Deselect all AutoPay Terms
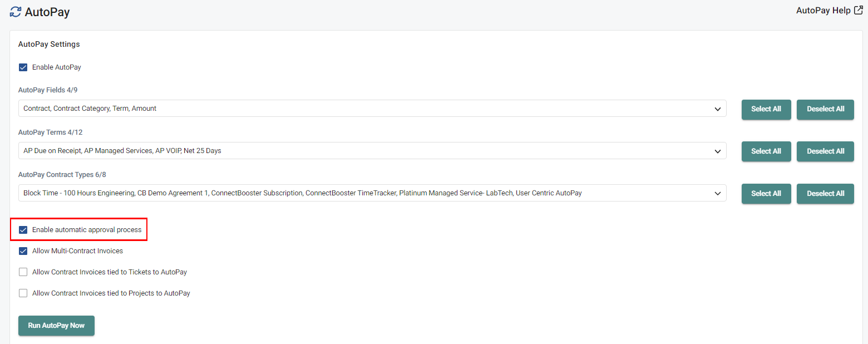This screenshot has width=868, height=344. (x=825, y=151)
